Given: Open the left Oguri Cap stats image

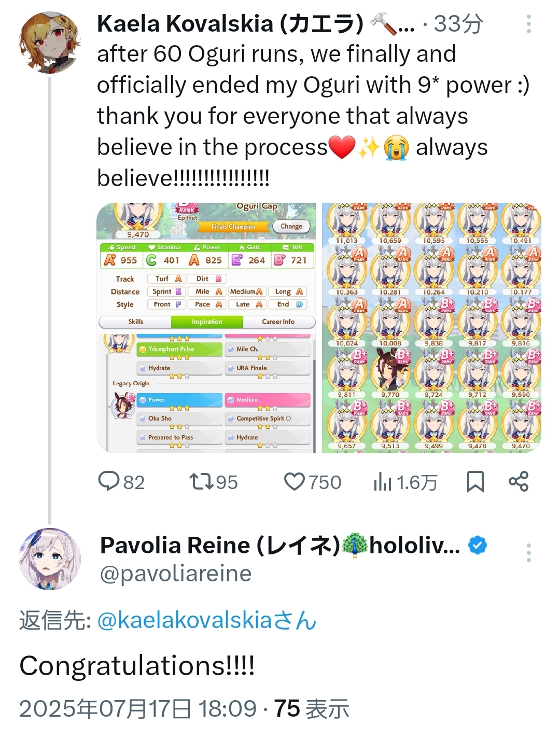Looking at the screenshot, I should (x=206, y=328).
